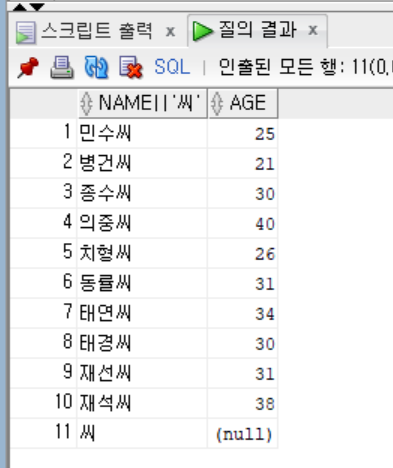This screenshot has width=393, height=468.
Task: Select cell 치형씨
Action: (142, 253)
